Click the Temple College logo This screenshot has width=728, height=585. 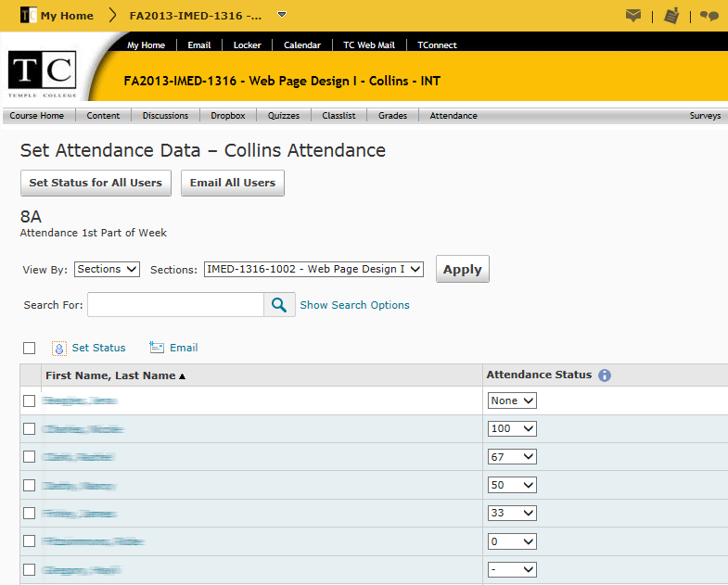[x=43, y=74]
